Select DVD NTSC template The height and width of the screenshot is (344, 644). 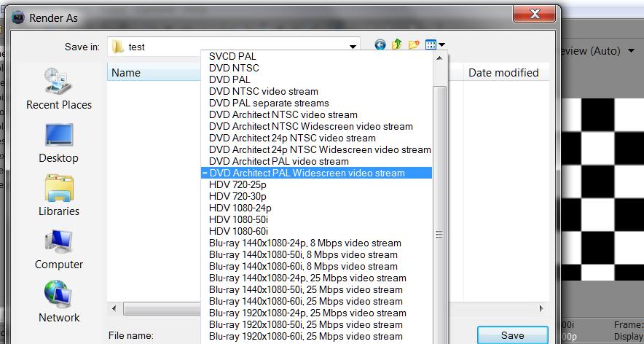[316, 68]
